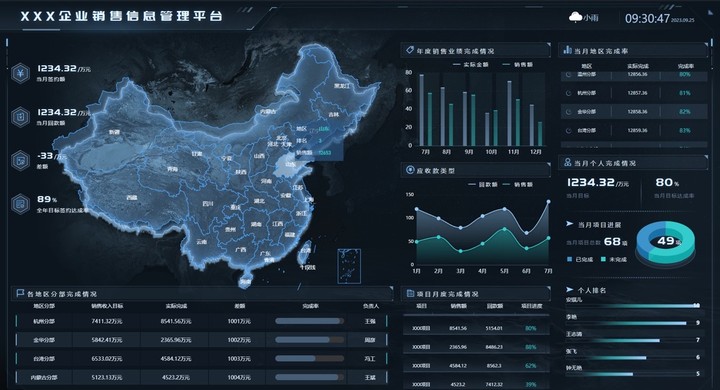Click 王志鸿 name in 个人排名

(x=574, y=334)
